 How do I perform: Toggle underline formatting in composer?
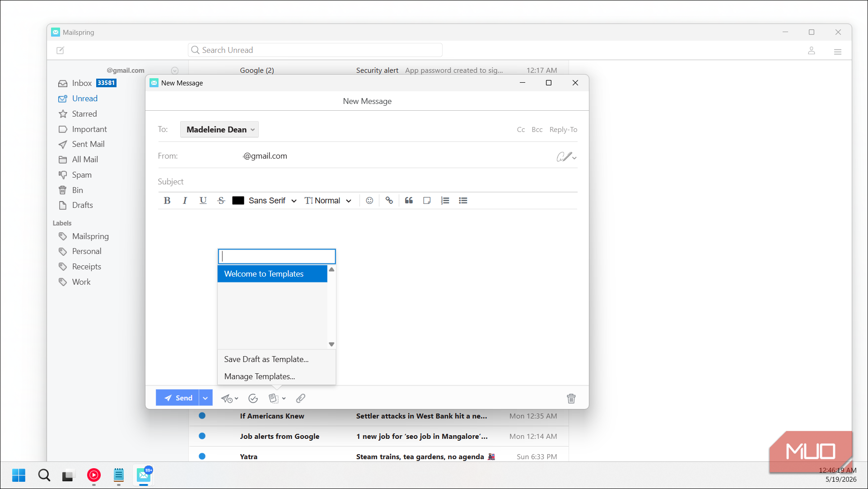[203, 201]
